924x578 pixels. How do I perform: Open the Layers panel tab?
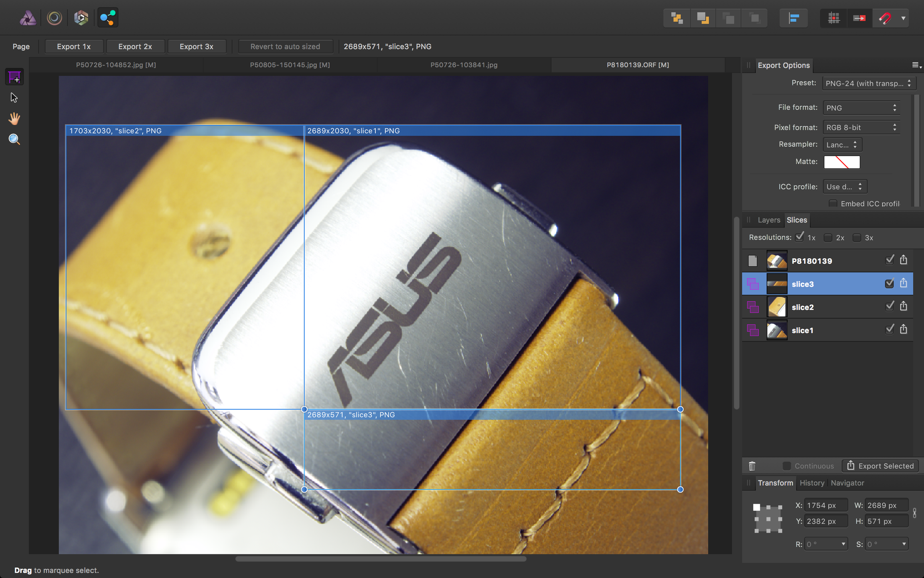[769, 220]
